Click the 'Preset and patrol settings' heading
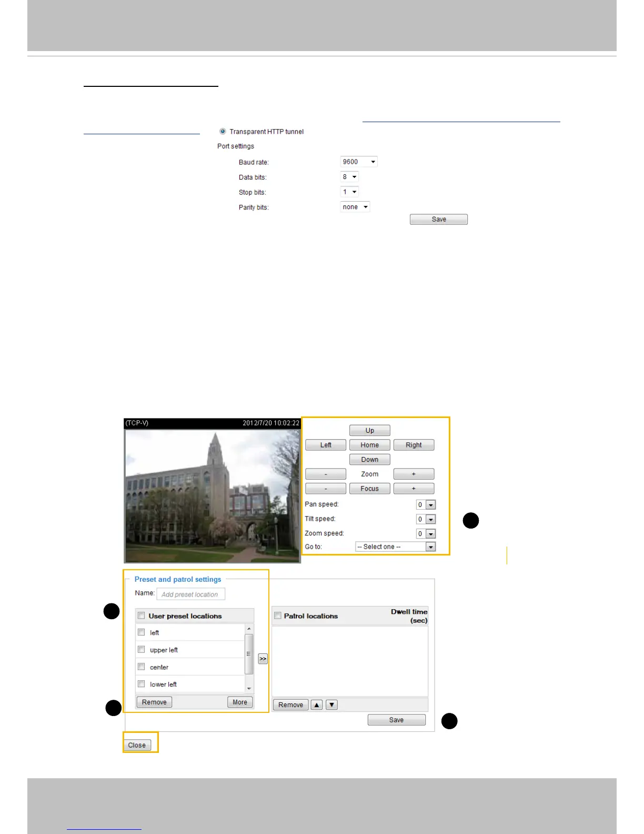 coord(178,579)
